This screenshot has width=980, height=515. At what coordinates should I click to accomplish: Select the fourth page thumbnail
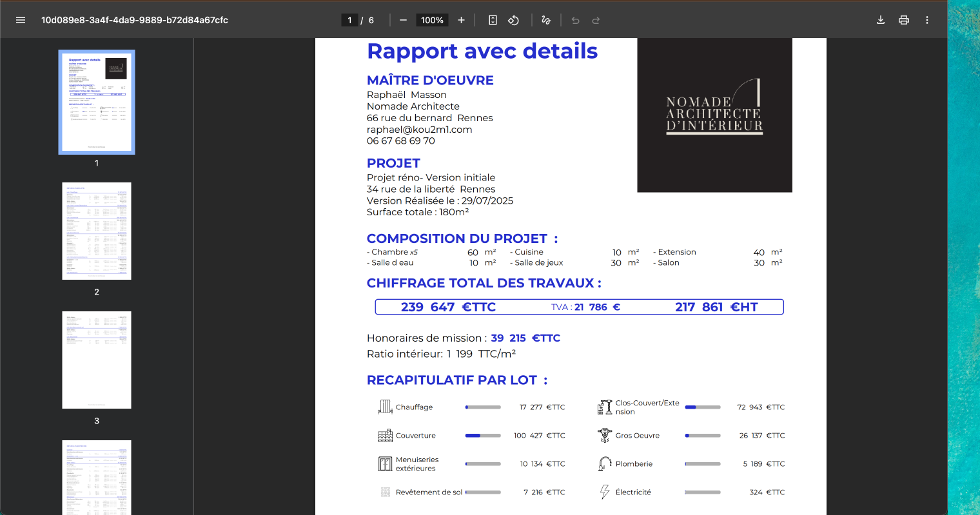pos(97,477)
